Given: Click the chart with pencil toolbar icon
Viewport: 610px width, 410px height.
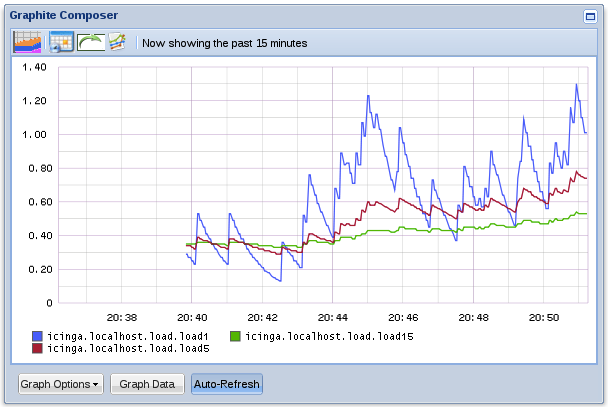Looking at the screenshot, I should tap(117, 42).
